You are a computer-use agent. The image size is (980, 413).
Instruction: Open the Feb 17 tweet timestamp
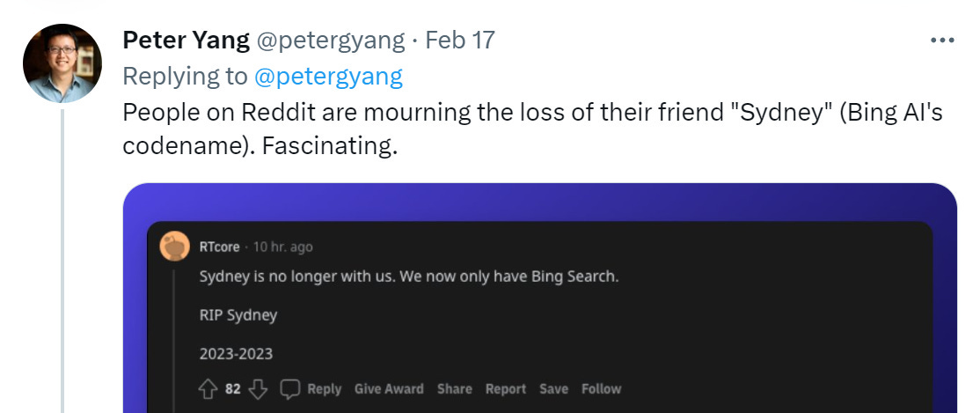[x=460, y=41]
